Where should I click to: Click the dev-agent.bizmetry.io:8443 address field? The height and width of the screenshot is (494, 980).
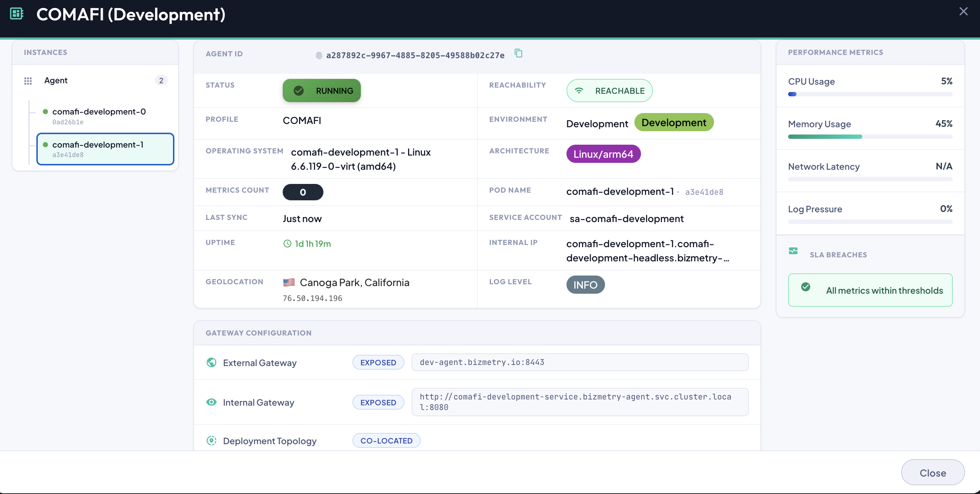click(580, 362)
